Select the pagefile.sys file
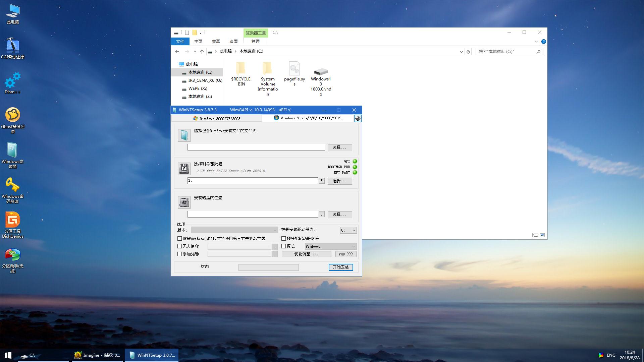 coord(294,74)
